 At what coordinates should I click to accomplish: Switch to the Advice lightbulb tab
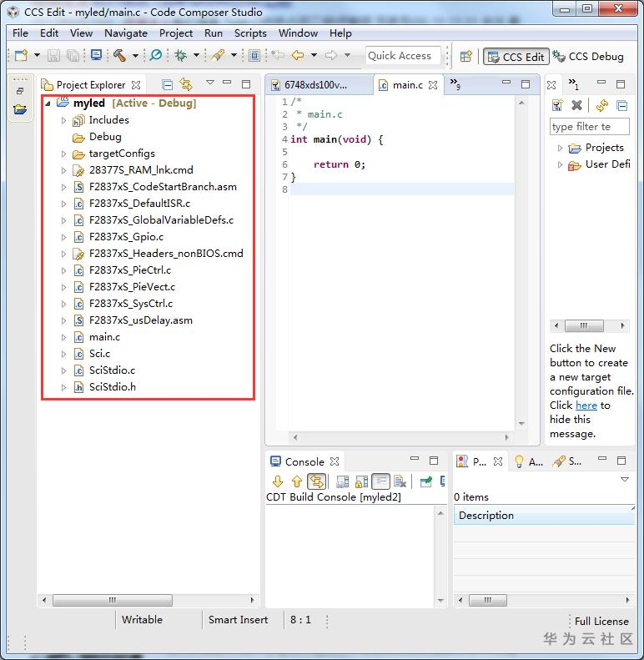(x=529, y=461)
